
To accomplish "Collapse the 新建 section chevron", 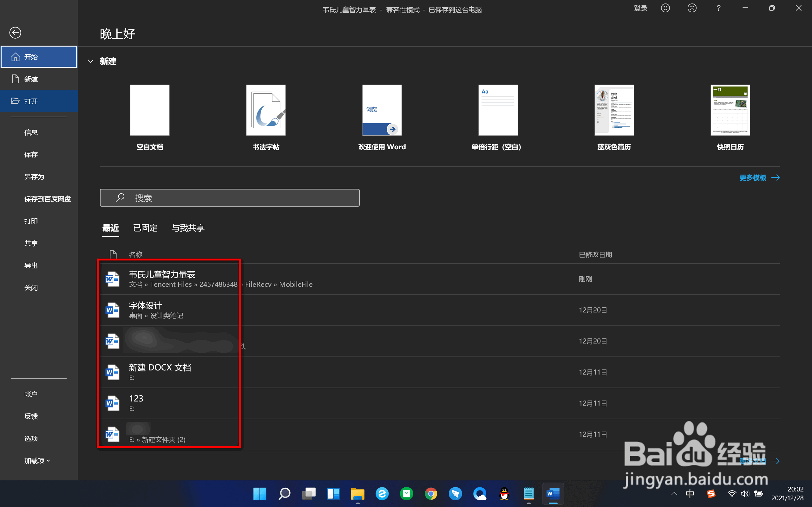I will [90, 61].
